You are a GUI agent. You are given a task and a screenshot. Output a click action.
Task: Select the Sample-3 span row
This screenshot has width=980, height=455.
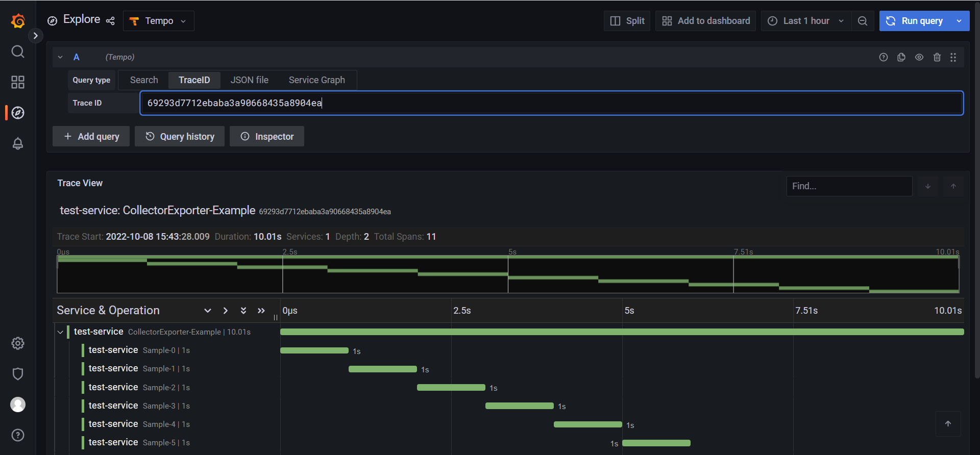tap(166, 406)
